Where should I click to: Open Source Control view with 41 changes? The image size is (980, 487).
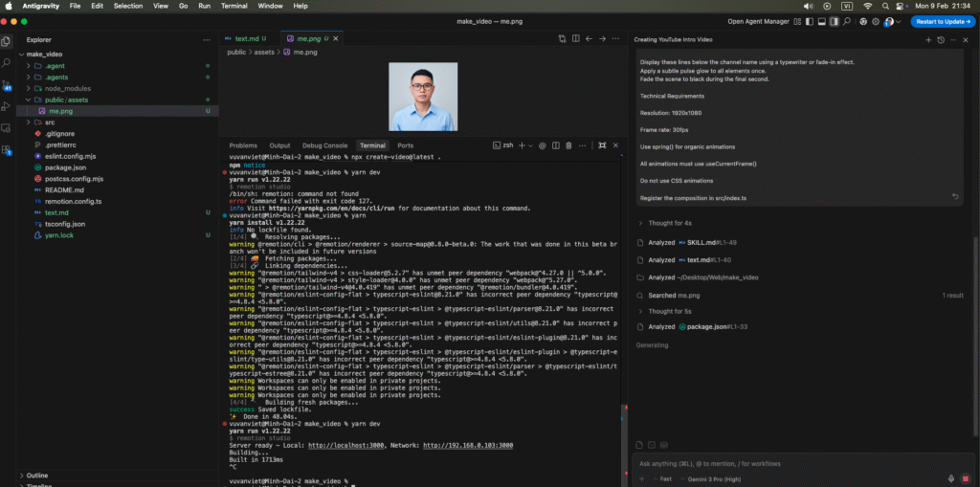pyautogui.click(x=8, y=84)
